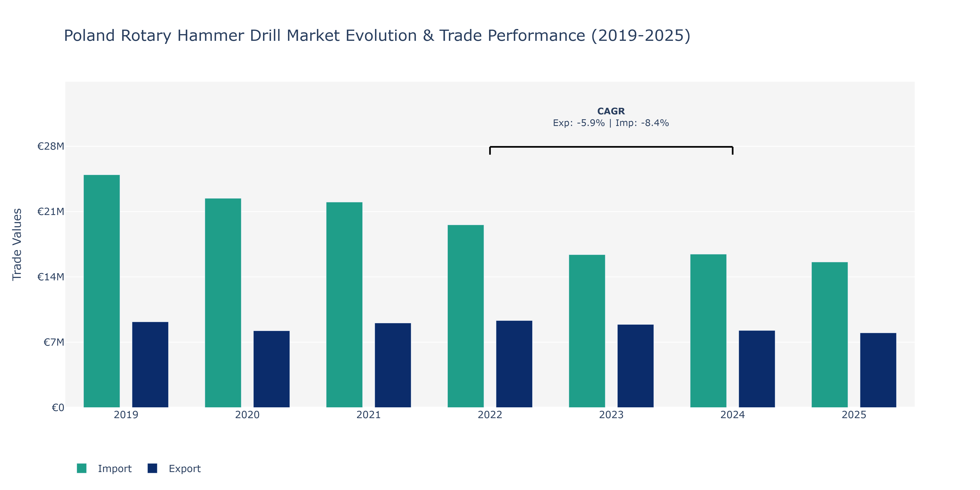Click the bold CAGR annotation label

[611, 111]
